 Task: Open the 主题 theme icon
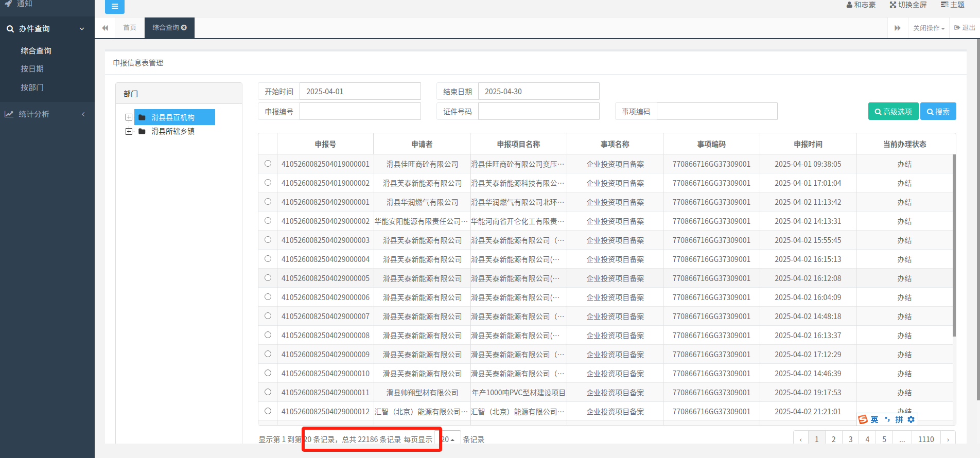coord(944,5)
